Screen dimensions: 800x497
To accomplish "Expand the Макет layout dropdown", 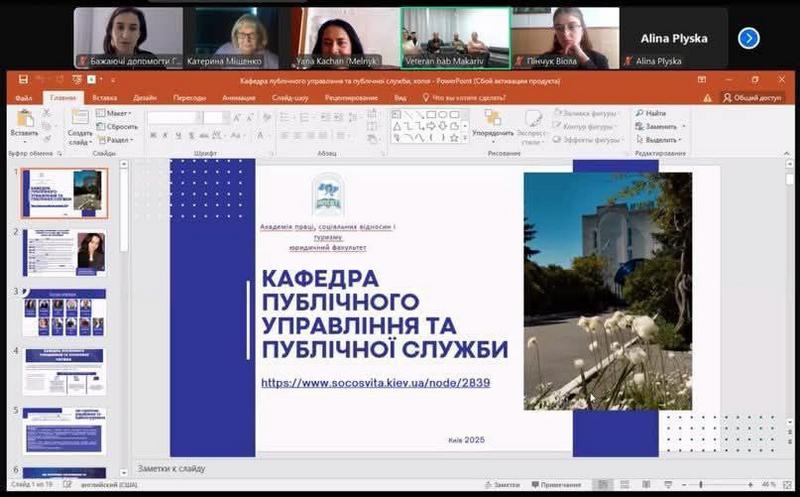I will pyautogui.click(x=114, y=113).
